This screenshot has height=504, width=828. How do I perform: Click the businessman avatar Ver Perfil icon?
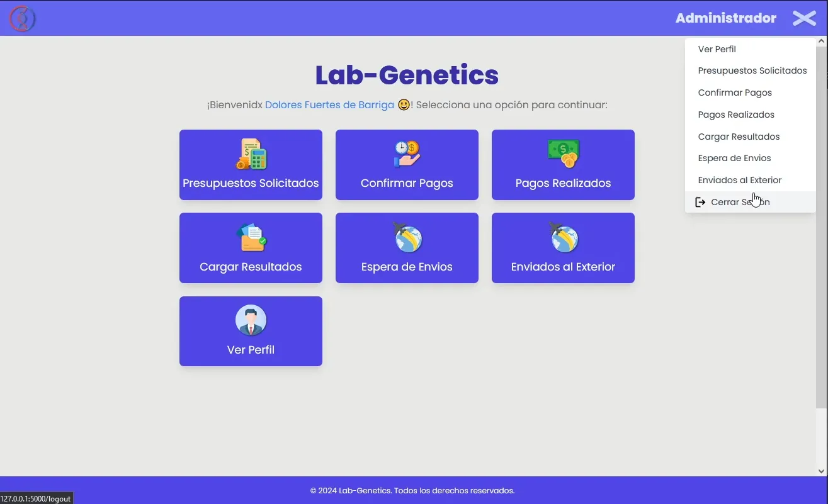[x=251, y=320]
